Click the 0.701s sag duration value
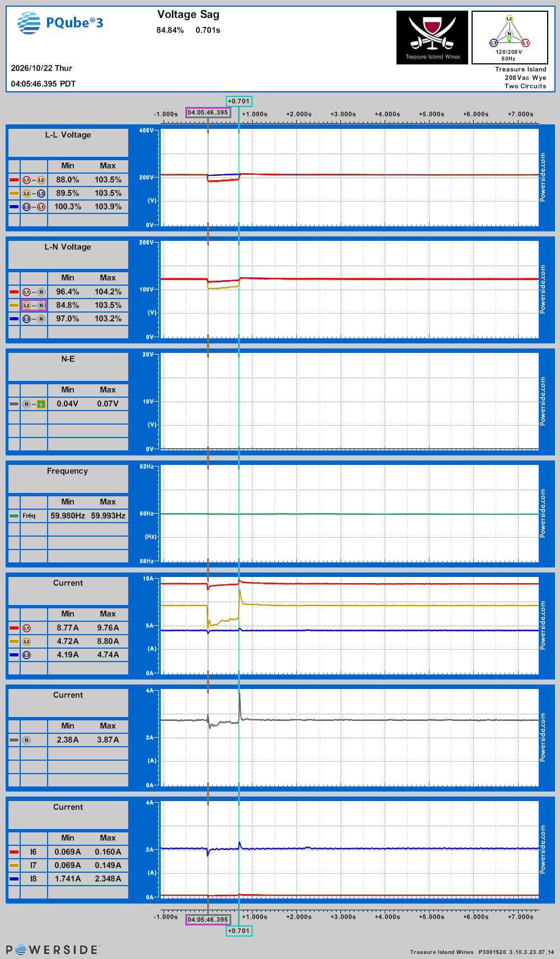Viewport: 560px width, 959px height. pyautogui.click(x=208, y=30)
